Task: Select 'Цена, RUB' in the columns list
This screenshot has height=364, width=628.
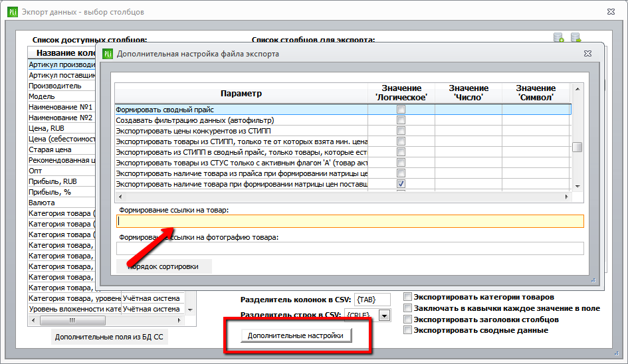Action: 62,128
